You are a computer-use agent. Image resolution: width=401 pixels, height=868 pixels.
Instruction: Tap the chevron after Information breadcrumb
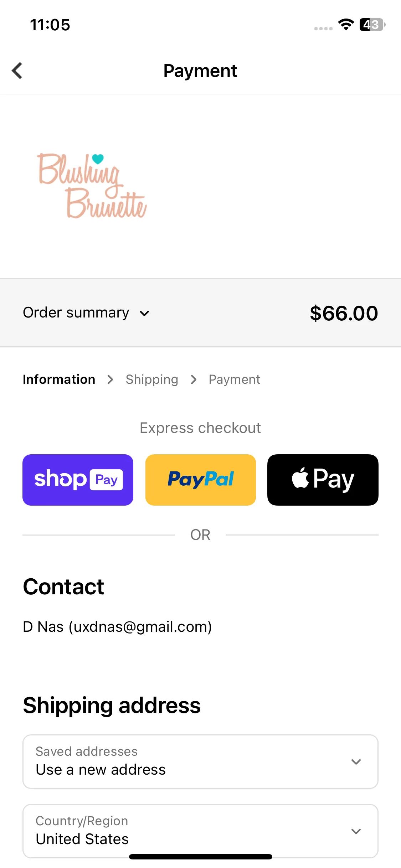click(110, 379)
